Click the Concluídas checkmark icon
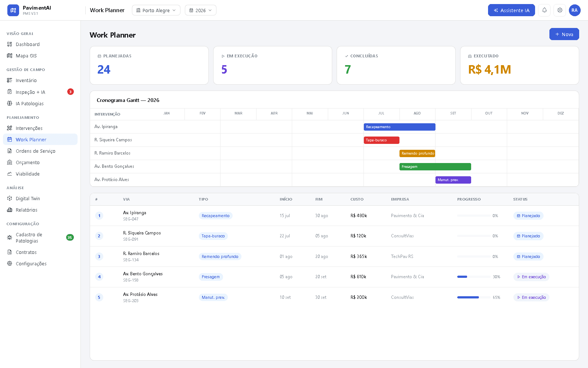 (x=346, y=56)
